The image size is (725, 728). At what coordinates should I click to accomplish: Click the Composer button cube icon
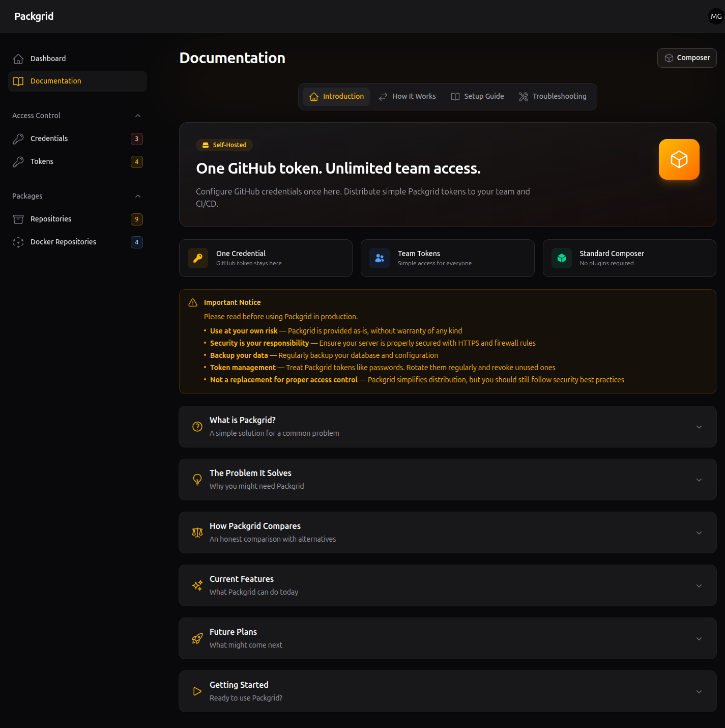(x=669, y=58)
